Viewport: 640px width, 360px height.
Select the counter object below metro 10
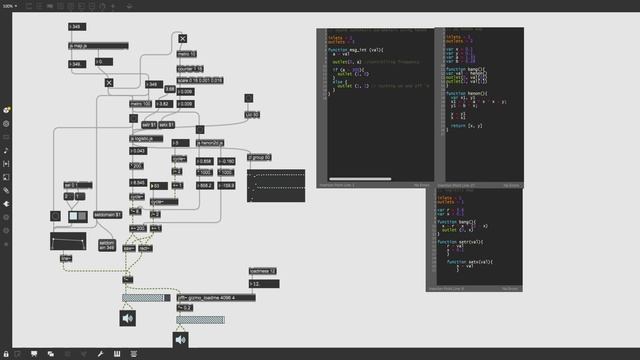pyautogui.click(x=190, y=69)
